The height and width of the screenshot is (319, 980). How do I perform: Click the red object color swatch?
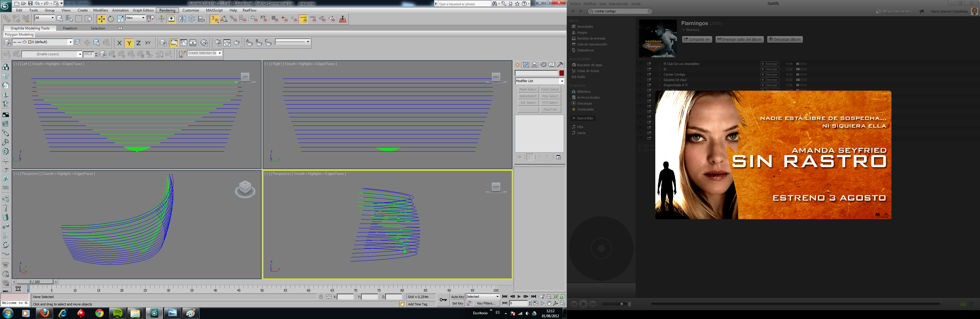561,73
